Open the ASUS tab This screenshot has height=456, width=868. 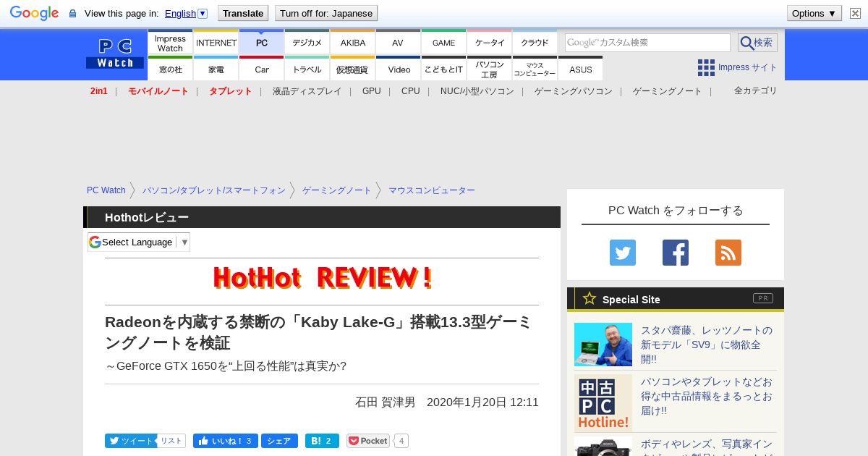point(580,69)
